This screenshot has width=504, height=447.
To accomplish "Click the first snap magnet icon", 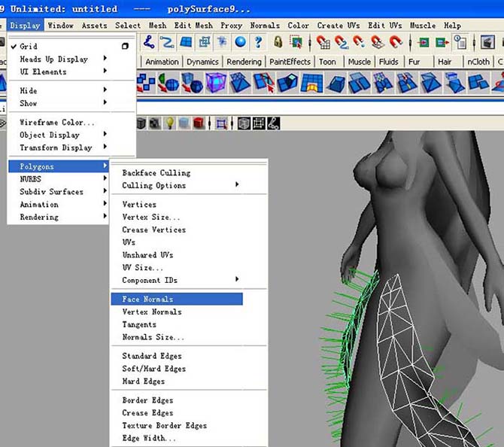I will click(x=323, y=42).
